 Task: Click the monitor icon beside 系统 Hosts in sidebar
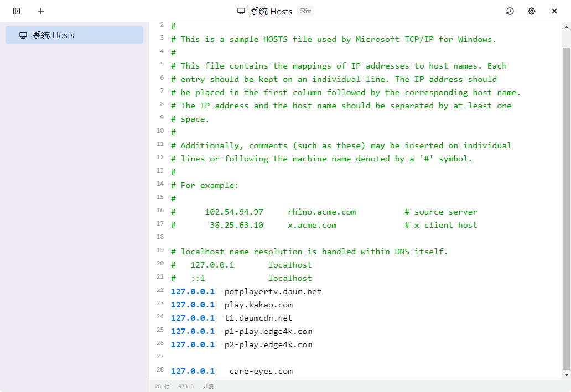pyautogui.click(x=23, y=34)
